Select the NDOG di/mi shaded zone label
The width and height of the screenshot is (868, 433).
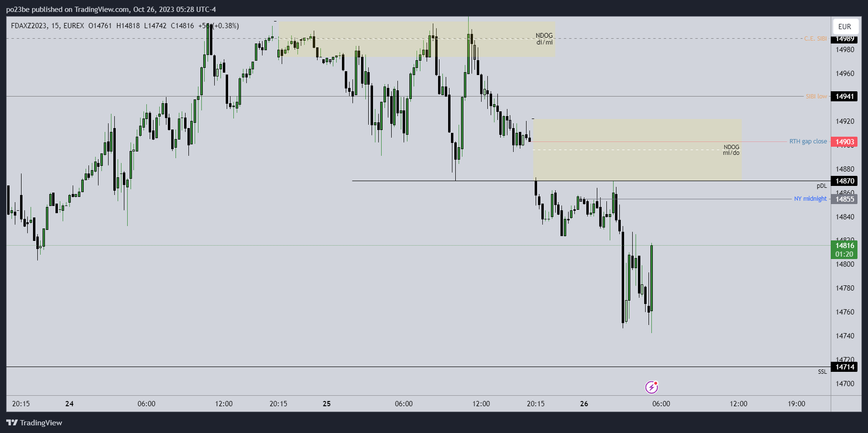click(x=544, y=39)
